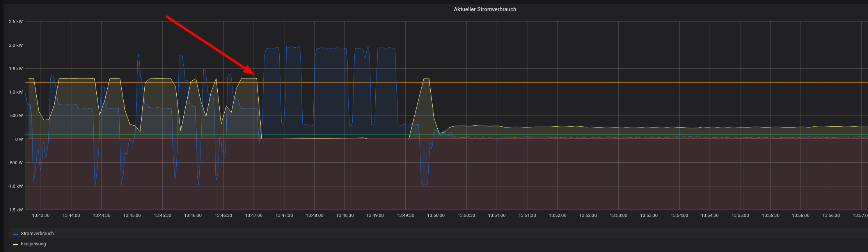
Task: Click the 500 W y-axis label
Action: point(16,115)
